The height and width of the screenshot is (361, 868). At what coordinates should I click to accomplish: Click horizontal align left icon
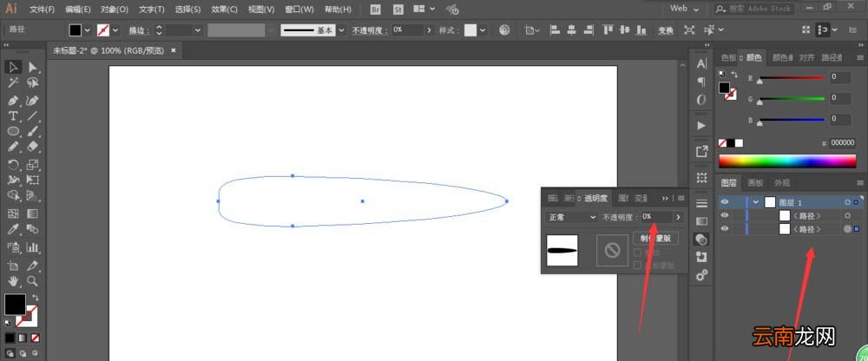[556, 30]
